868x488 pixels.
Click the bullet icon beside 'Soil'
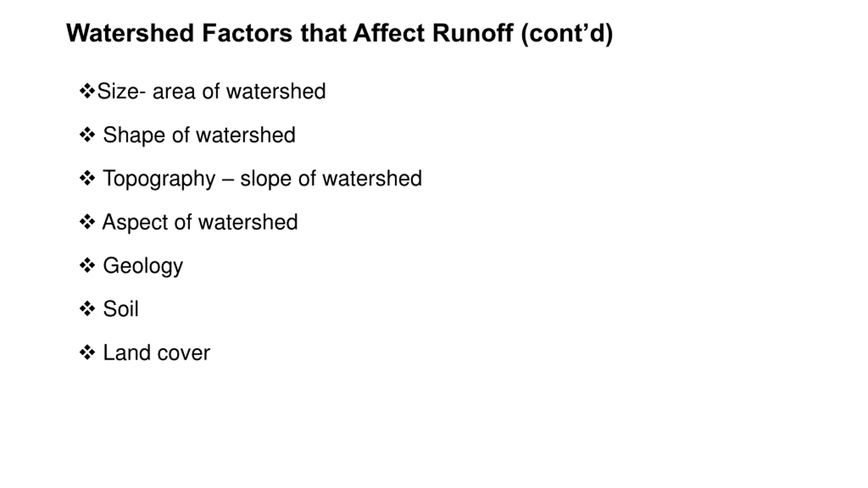87,309
